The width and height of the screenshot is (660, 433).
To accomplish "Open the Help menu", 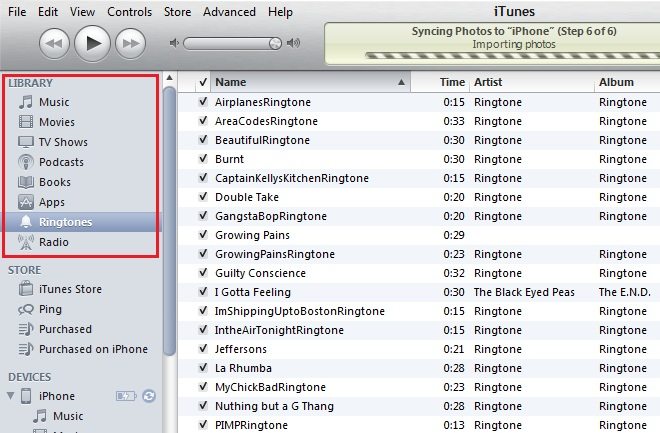I will (280, 12).
